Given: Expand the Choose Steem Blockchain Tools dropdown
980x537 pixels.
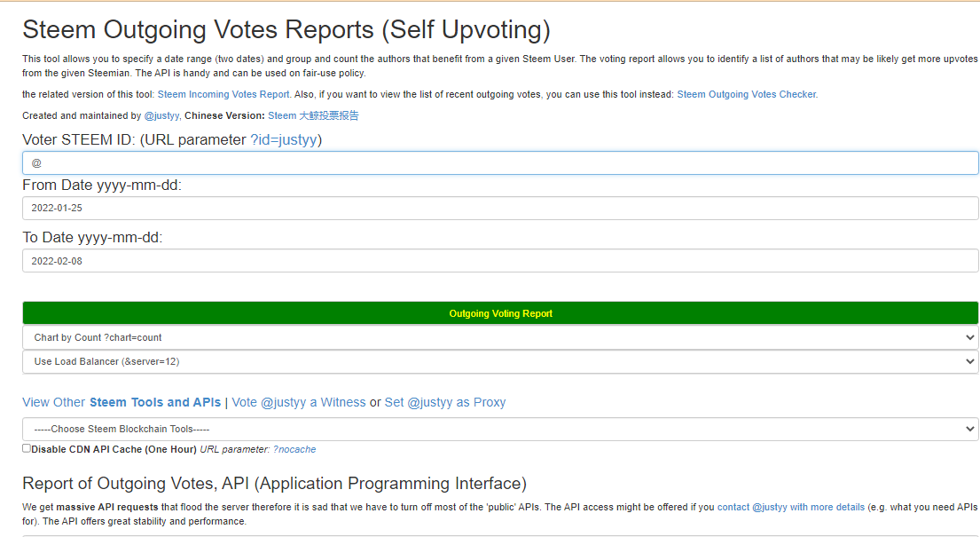Looking at the screenshot, I should (x=500, y=429).
